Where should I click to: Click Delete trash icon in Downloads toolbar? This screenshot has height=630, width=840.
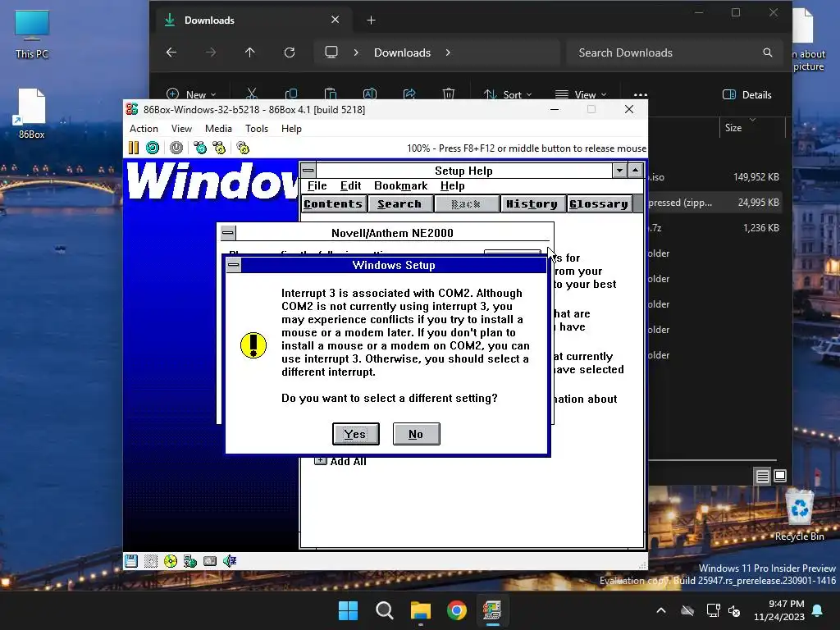(449, 94)
